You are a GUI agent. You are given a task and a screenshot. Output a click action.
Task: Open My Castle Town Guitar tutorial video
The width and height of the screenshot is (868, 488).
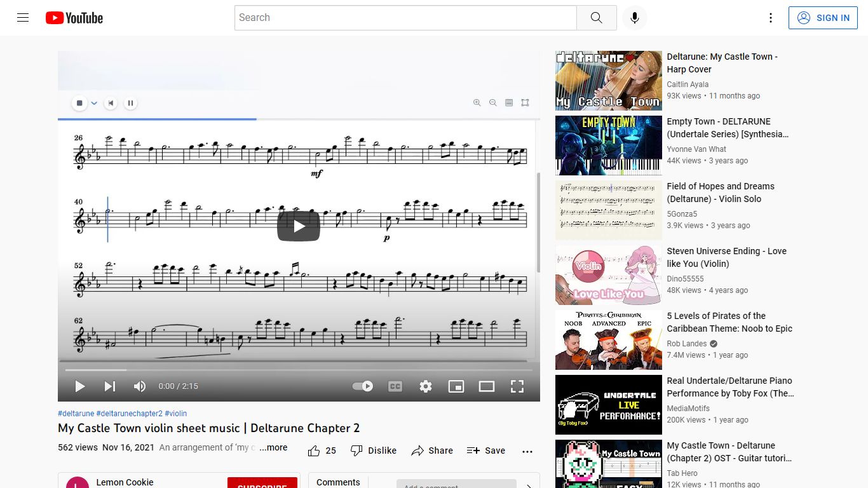[x=729, y=452]
